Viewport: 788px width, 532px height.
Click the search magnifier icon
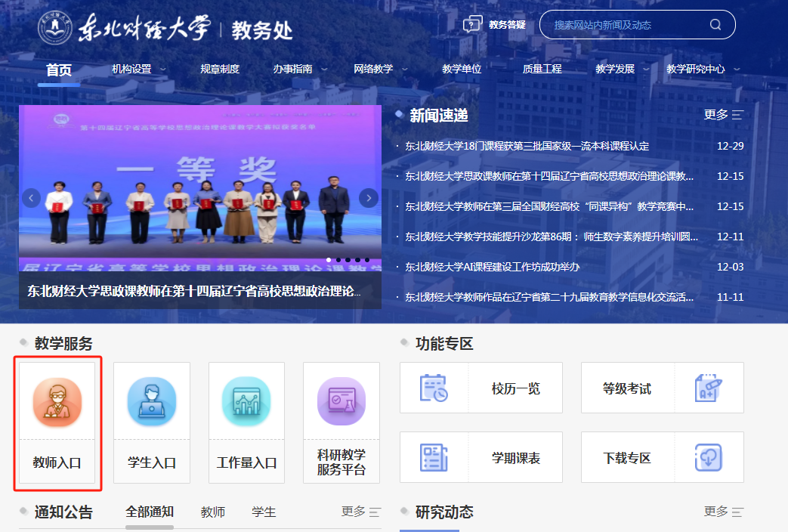[x=715, y=25]
